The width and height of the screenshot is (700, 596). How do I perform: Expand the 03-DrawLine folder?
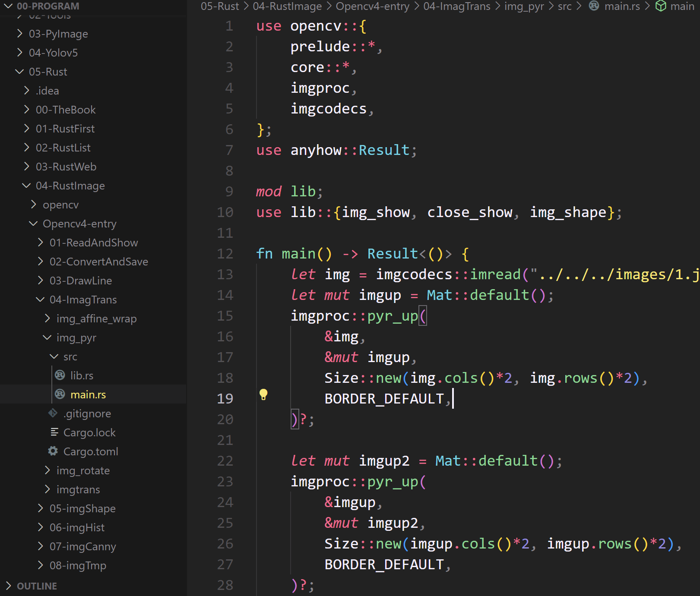click(40, 281)
